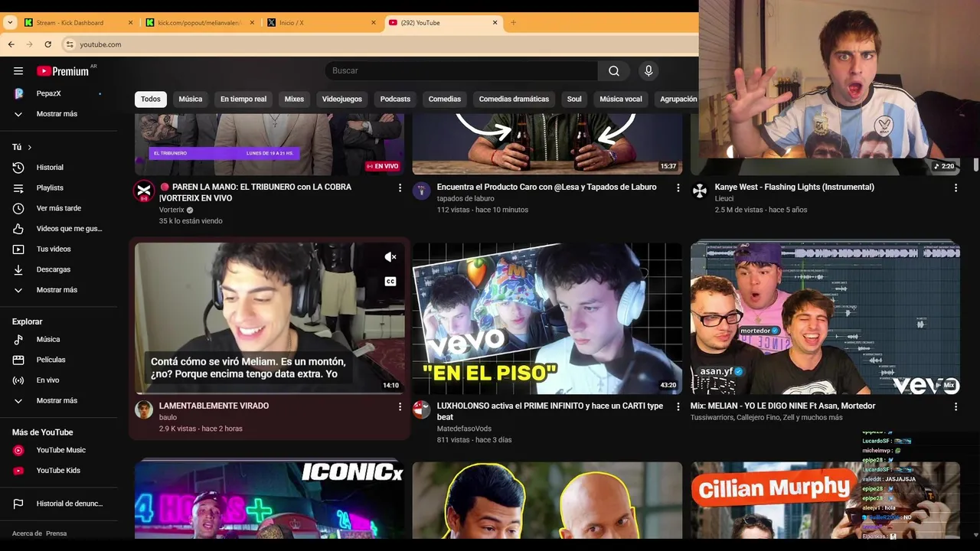This screenshot has width=980, height=551.
Task: Click Acerca de footer link
Action: pyautogui.click(x=27, y=533)
